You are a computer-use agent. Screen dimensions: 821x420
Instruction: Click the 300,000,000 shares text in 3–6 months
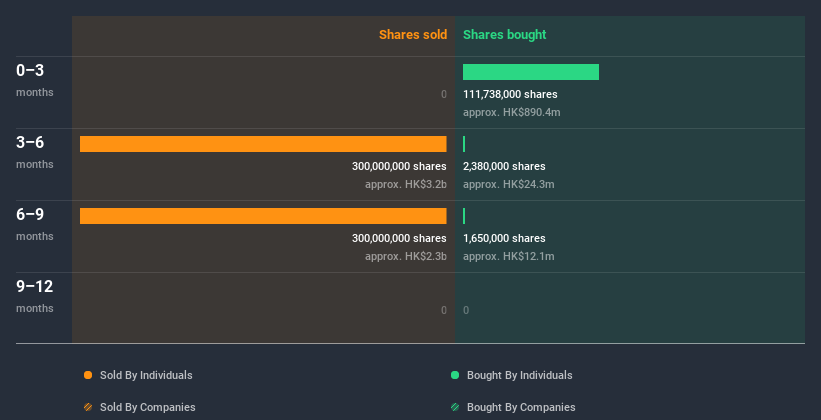click(x=399, y=166)
